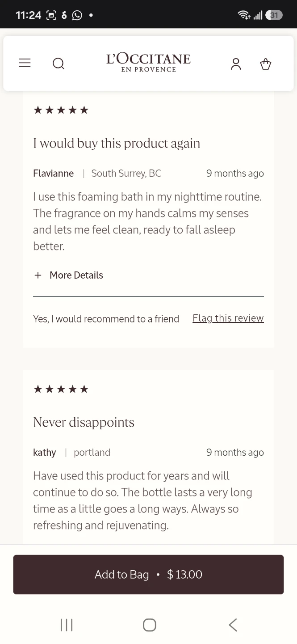Tap Android home button
The image size is (297, 644).
(x=149, y=625)
